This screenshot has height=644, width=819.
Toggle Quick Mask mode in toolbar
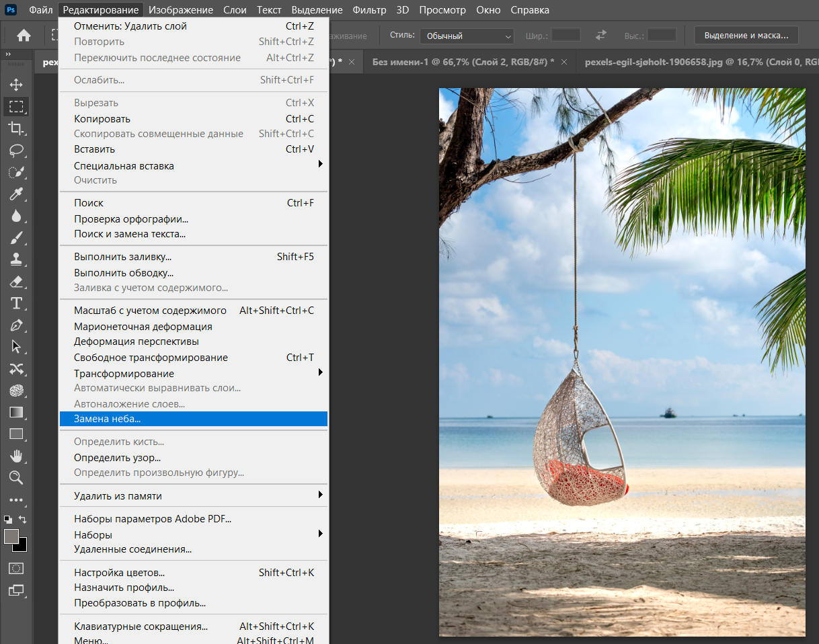point(16,568)
